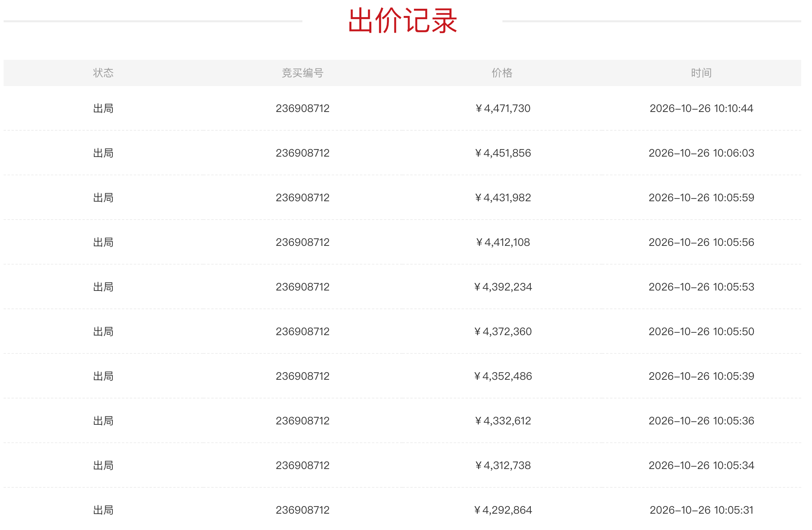Select the ￥4,431,982 price cell
This screenshot has width=812, height=530.
tap(502, 198)
